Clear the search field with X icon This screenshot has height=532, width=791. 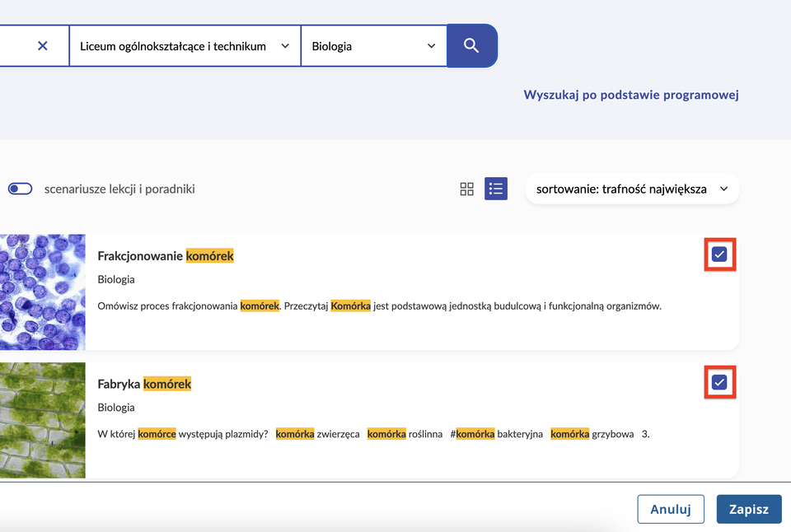[x=43, y=46]
